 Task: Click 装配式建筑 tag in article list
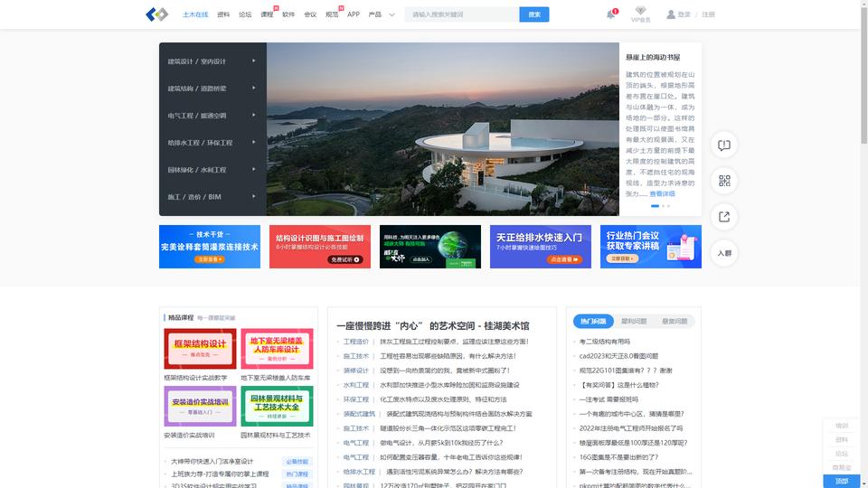click(359, 414)
